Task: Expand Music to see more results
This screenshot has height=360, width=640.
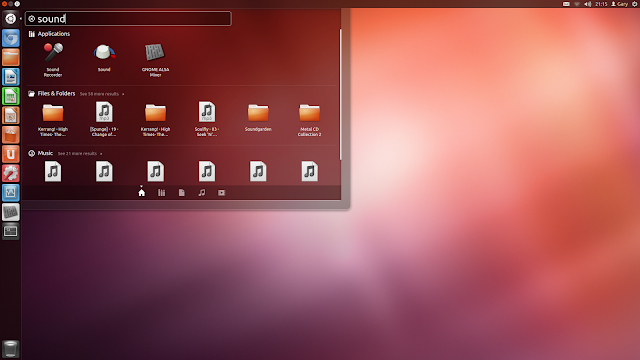Action: point(80,153)
